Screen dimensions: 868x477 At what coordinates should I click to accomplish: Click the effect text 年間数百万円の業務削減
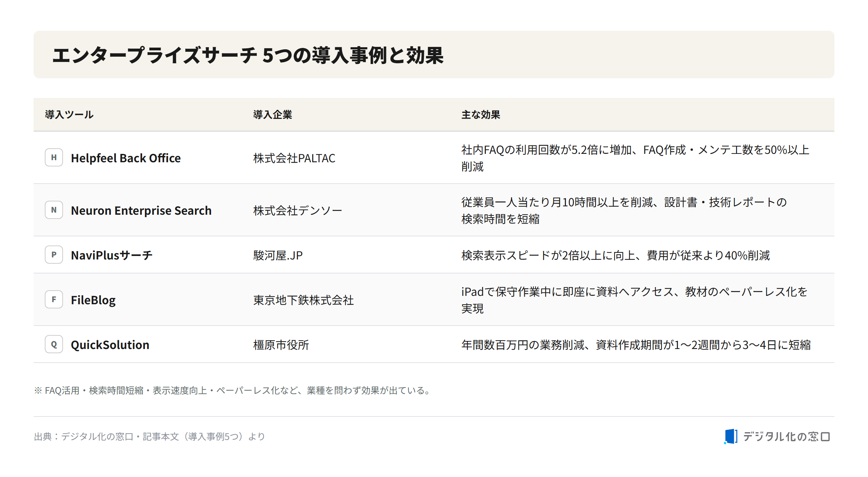pyautogui.click(x=636, y=345)
